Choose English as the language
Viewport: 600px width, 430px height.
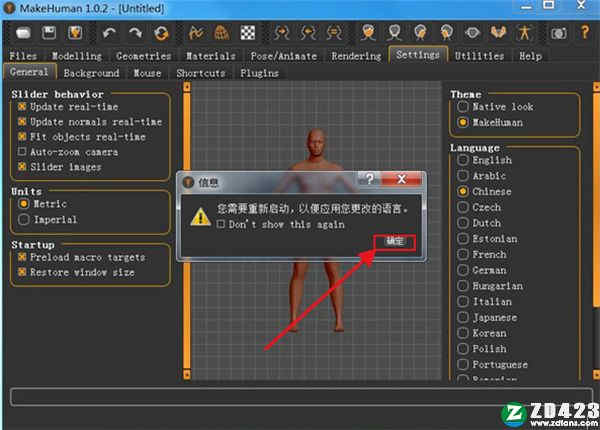click(x=463, y=160)
